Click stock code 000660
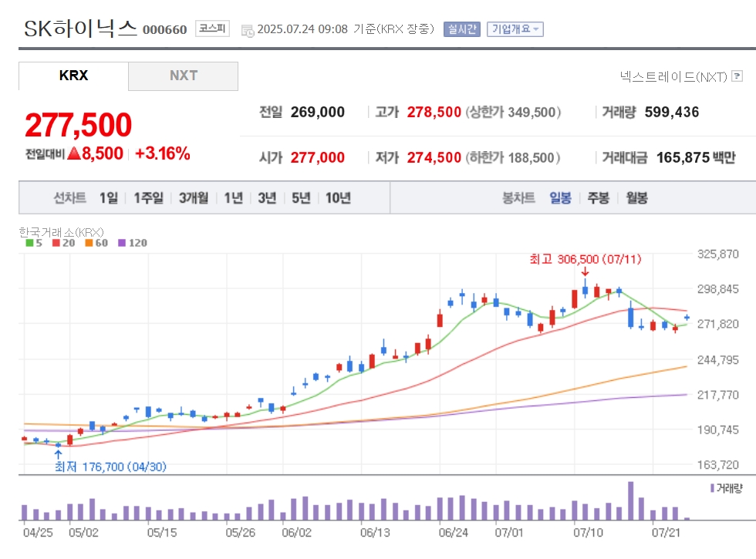 (x=164, y=30)
